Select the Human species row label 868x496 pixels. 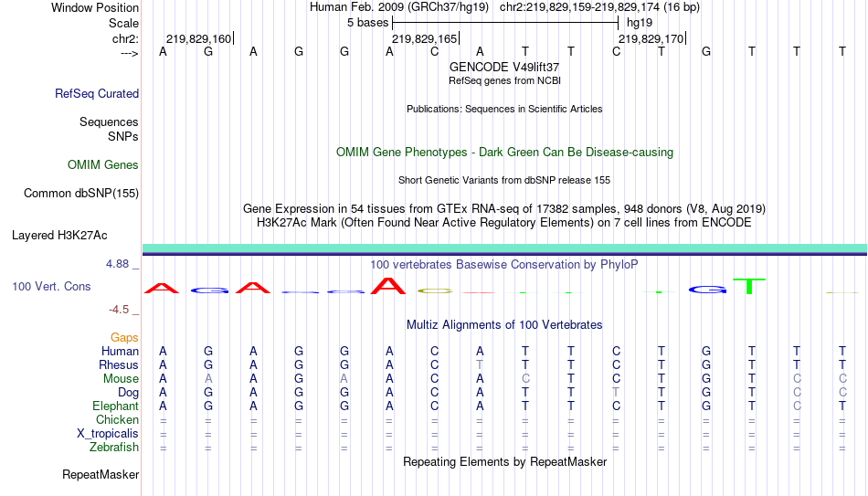tap(120, 351)
